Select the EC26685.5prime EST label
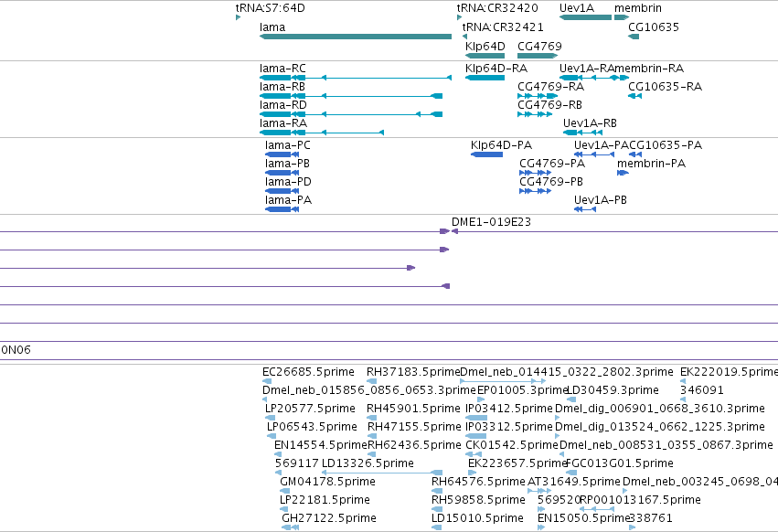 tap(309, 372)
